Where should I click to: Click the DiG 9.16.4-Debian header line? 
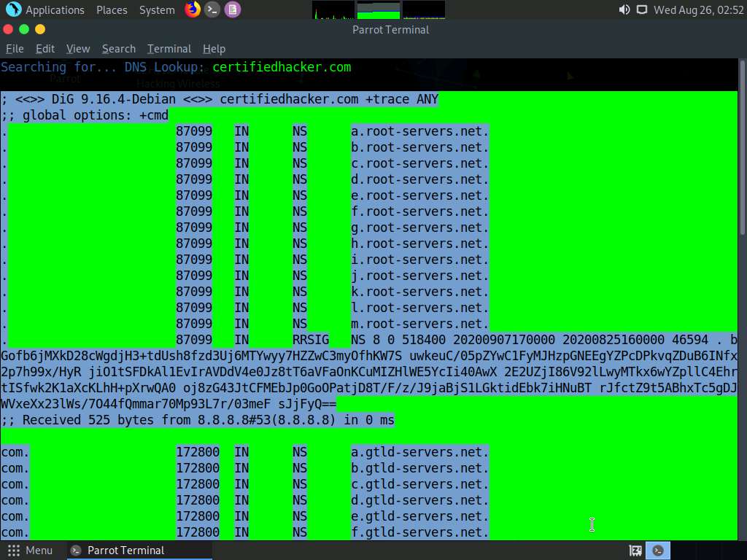[x=220, y=99]
